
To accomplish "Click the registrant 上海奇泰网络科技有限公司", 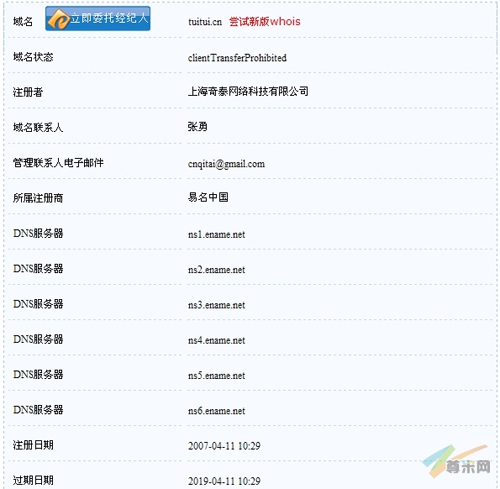I will (x=248, y=91).
